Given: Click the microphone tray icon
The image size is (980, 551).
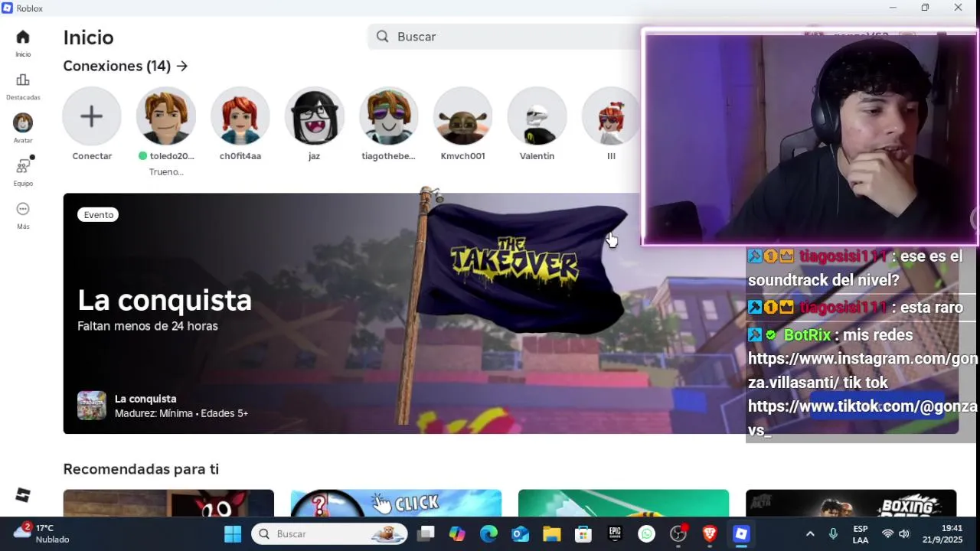Looking at the screenshot, I should click(x=833, y=534).
